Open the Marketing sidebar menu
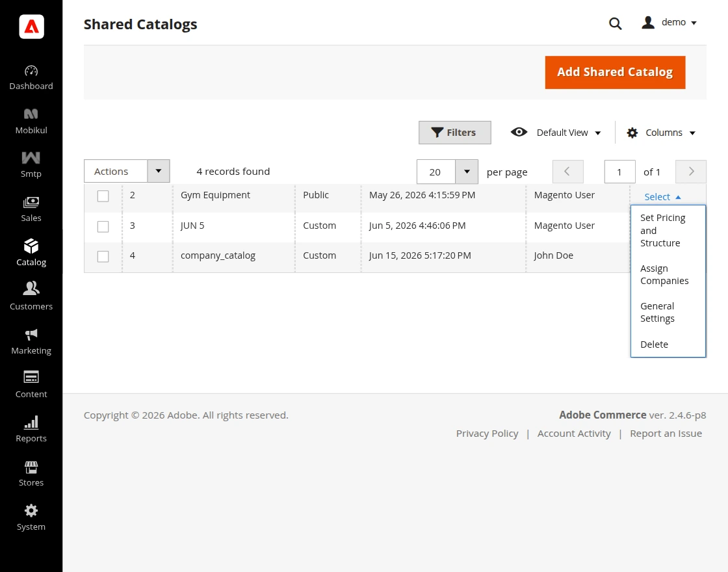Image resolution: width=728 pixels, height=572 pixels. tap(31, 341)
